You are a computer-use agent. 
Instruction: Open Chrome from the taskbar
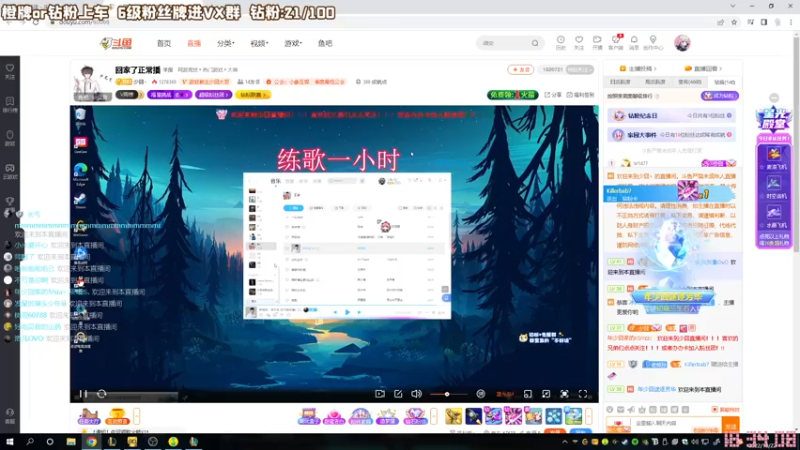coord(91,442)
